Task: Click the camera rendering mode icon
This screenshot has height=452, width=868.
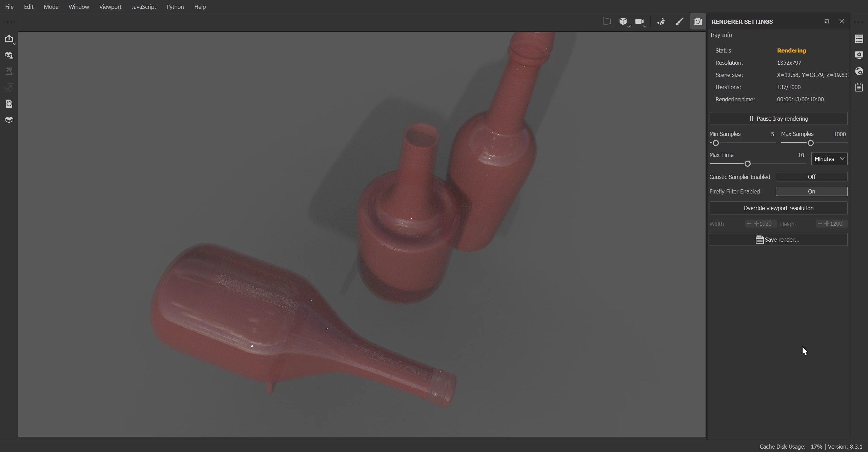Action: coord(697,22)
